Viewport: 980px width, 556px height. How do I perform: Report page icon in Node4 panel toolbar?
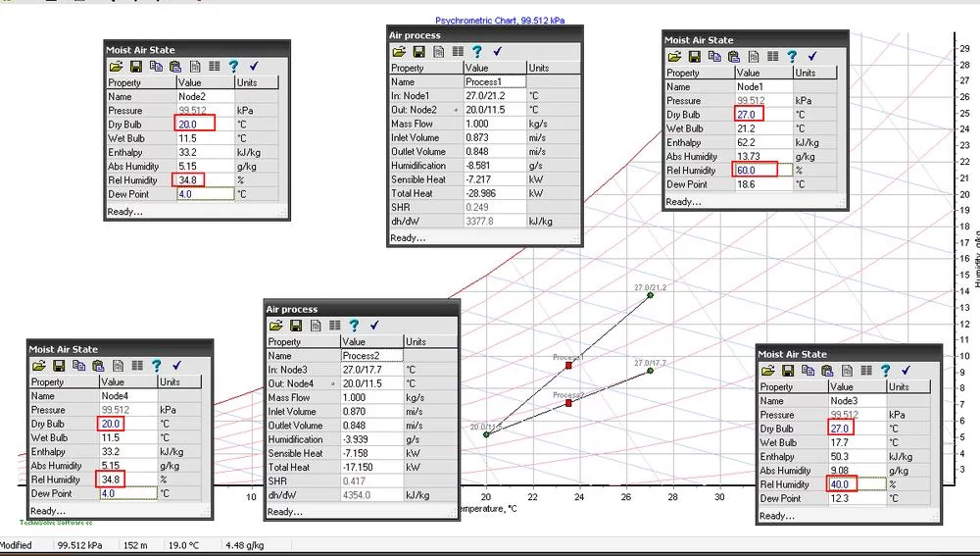pyautogui.click(x=119, y=366)
